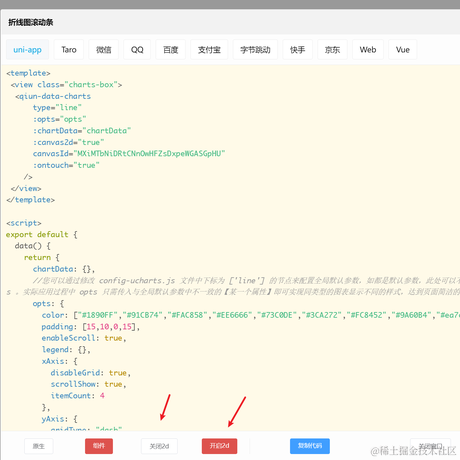Open the 支付宝 tab
The width and height of the screenshot is (460, 460).
coord(209,50)
